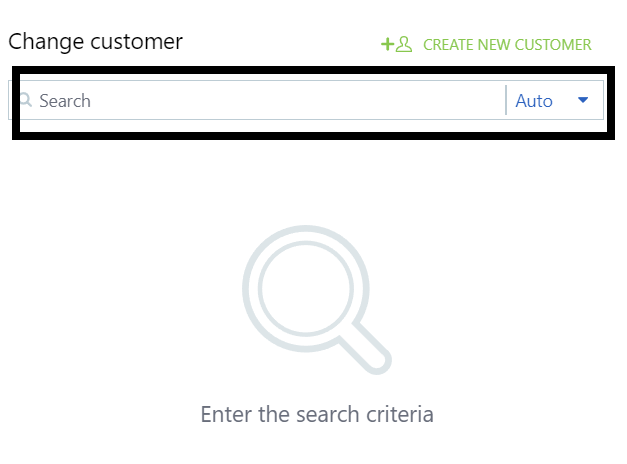This screenshot has height=464, width=627.
Task: Click the blue dropdown arrow beside Auto
Action: 583,100
